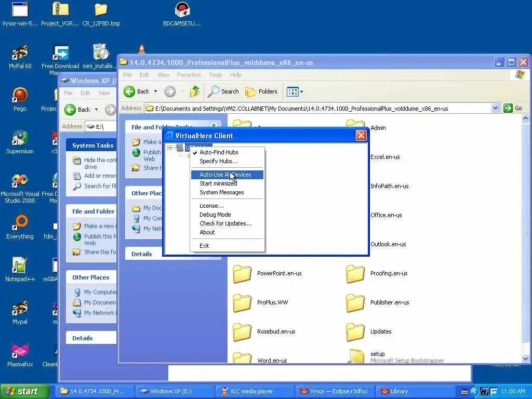Click Back button in Windows XP (E:) window
The width and height of the screenshot is (532, 399).
[x=78, y=110]
